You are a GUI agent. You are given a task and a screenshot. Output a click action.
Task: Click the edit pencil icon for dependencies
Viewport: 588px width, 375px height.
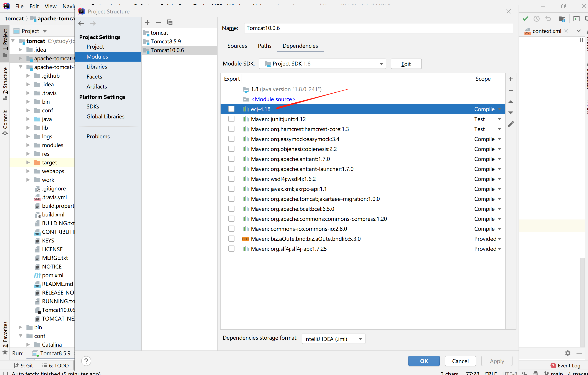pos(511,124)
